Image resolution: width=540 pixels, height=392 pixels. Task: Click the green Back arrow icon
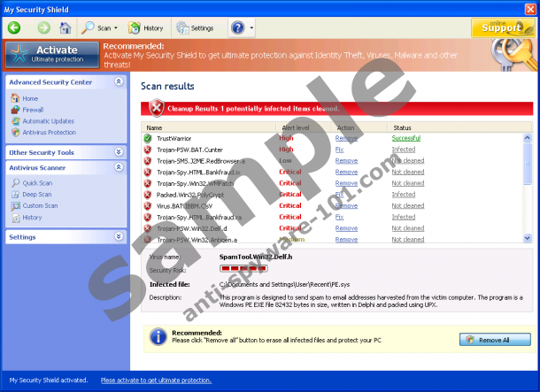pyautogui.click(x=14, y=27)
